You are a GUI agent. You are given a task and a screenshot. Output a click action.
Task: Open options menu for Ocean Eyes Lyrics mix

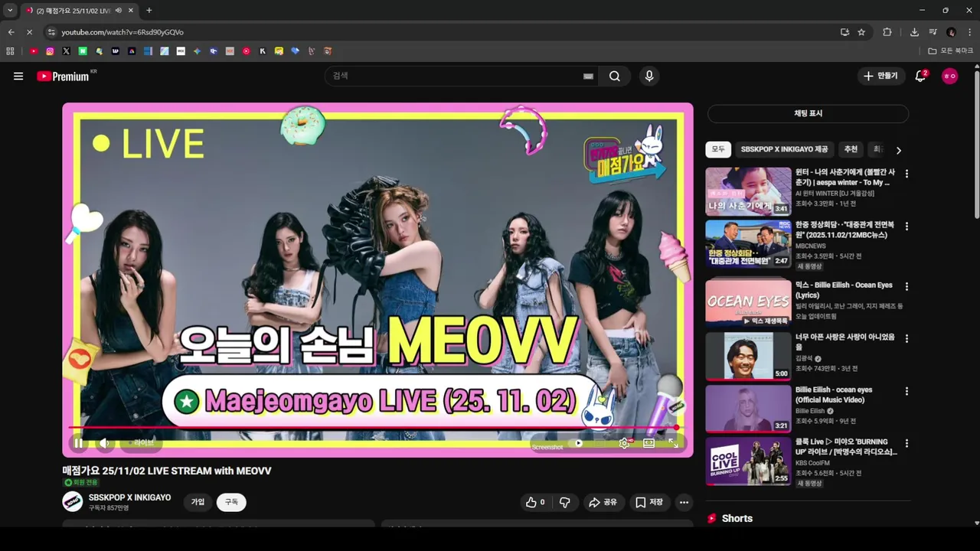point(906,286)
